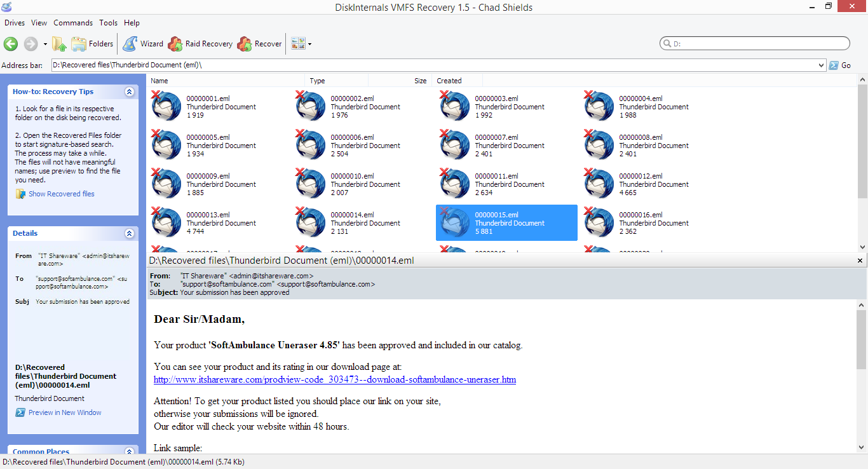Collapse the Common Places panel
Screen dimensions: 868x469
point(130,451)
